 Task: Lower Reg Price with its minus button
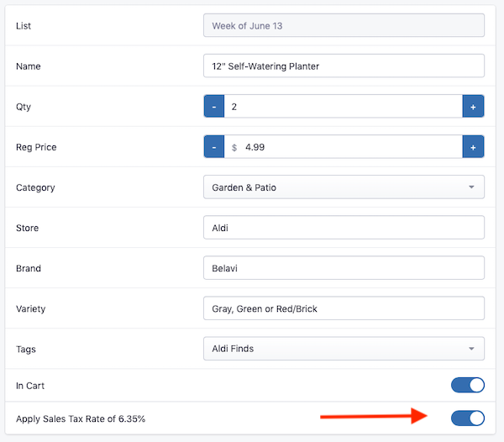coord(214,147)
